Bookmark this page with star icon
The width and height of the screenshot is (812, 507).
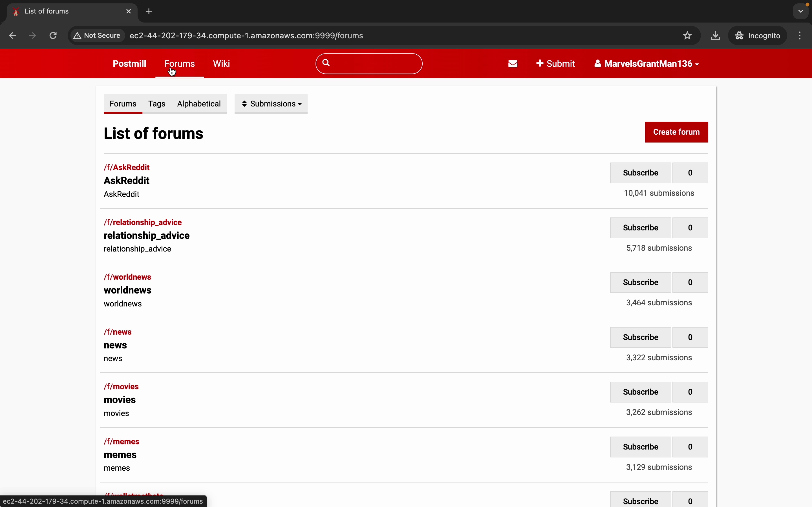point(687,35)
